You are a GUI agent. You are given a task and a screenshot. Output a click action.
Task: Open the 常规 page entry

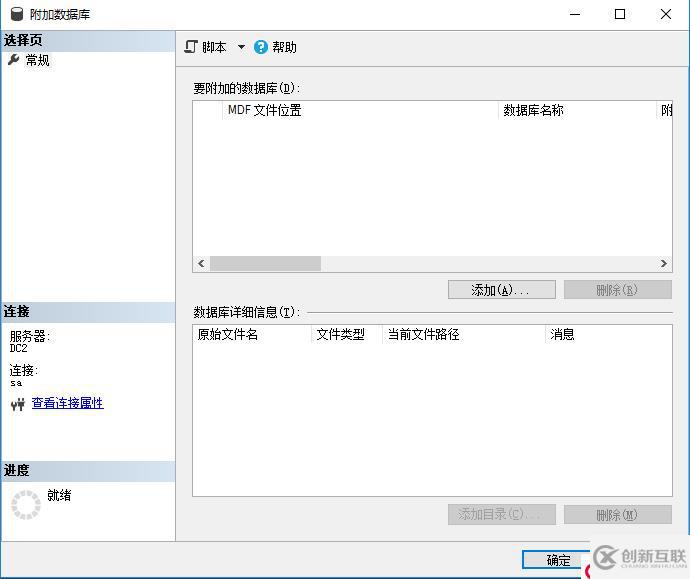tap(37, 60)
